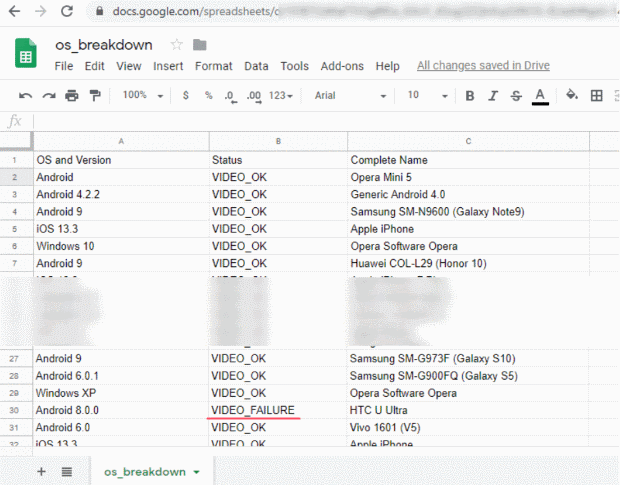The image size is (620, 485).
Task: Redo the last action
Action: tap(49, 96)
